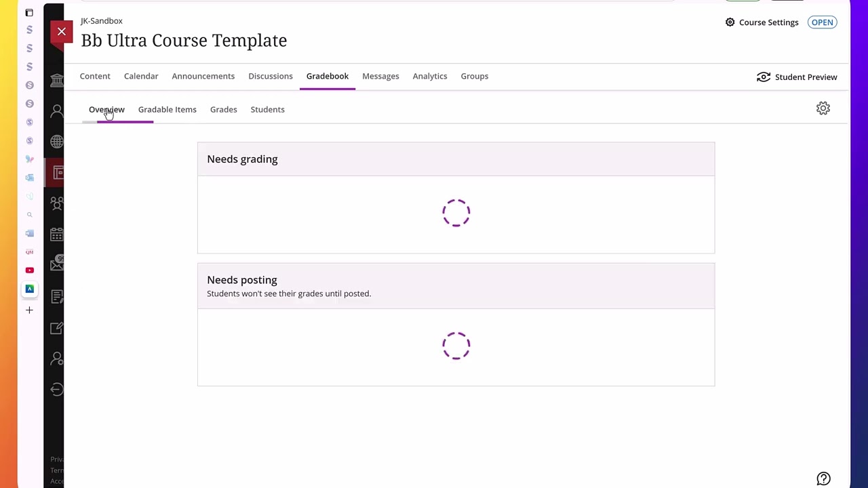868x488 pixels.
Task: Click the Student Preview eye icon
Action: pyautogui.click(x=764, y=77)
